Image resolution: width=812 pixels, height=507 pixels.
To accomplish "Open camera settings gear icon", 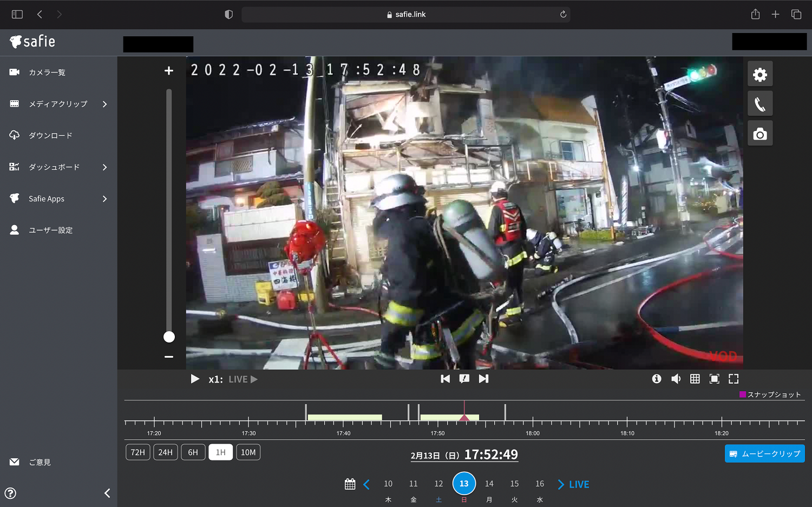I will 759,75.
